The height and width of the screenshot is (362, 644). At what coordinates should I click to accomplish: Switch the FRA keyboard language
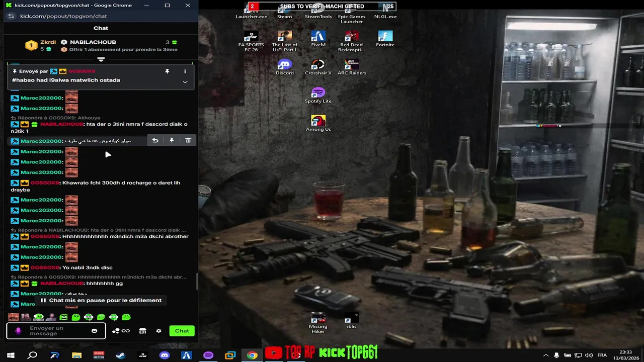click(x=602, y=355)
